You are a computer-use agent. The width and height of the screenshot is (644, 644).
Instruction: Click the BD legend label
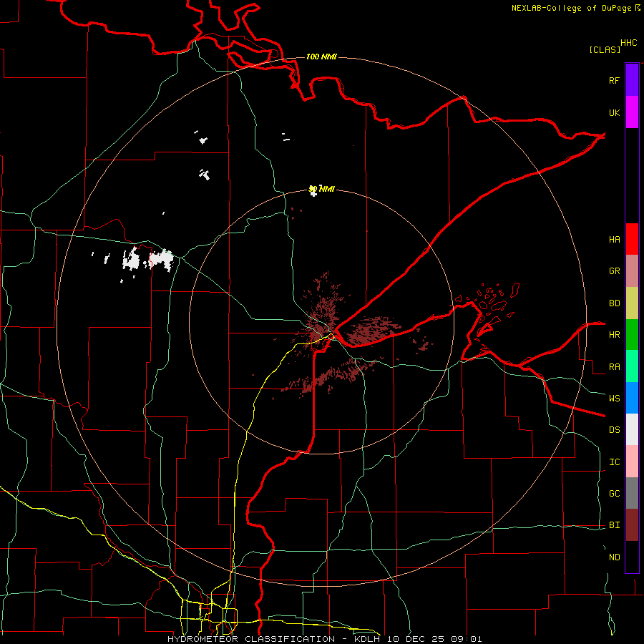click(614, 303)
